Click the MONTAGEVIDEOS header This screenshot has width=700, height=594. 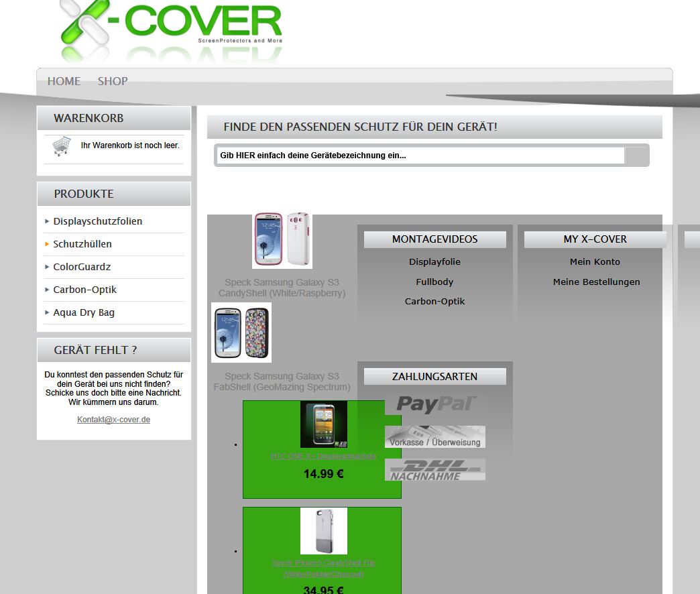pos(435,239)
